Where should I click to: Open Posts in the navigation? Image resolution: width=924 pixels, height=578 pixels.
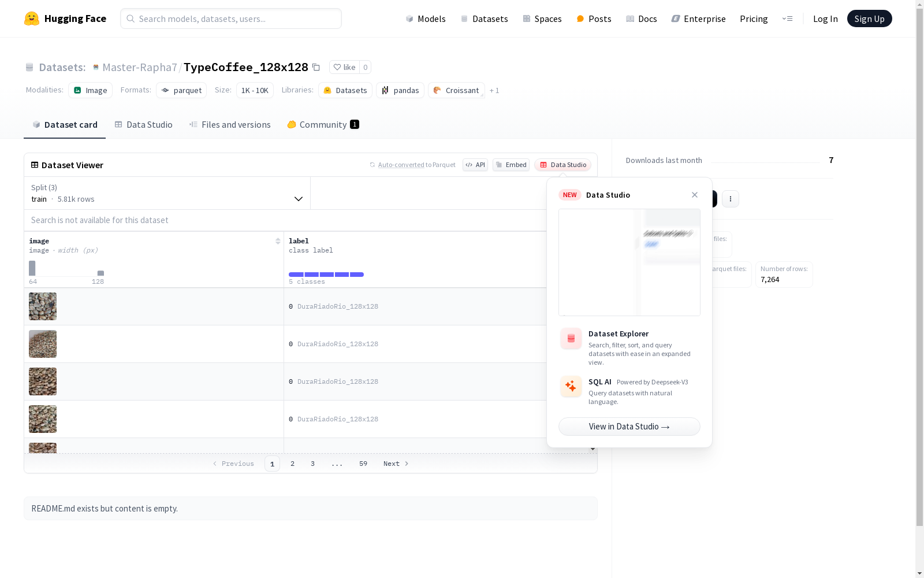[x=594, y=18]
